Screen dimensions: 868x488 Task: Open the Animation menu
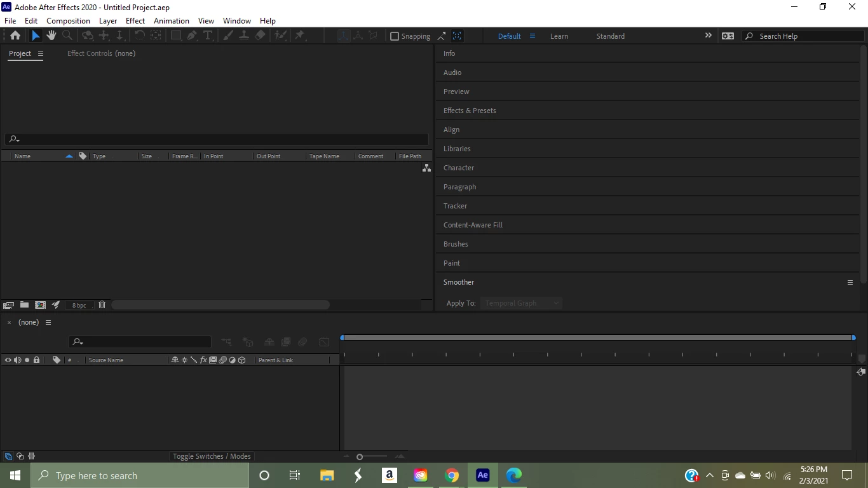[172, 21]
